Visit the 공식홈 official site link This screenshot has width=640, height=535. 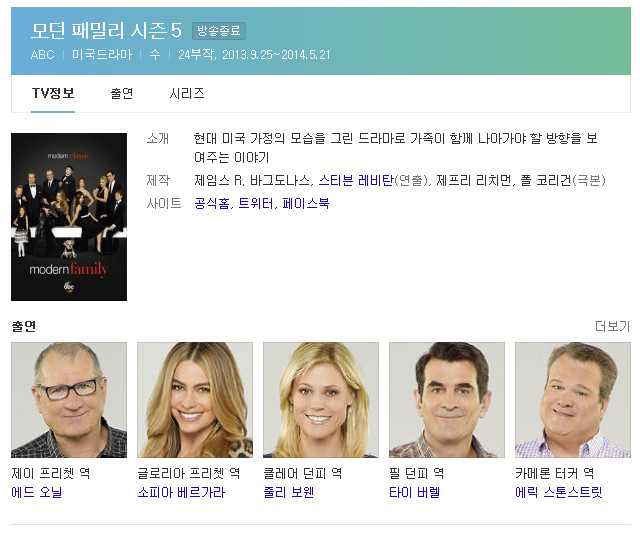click(212, 203)
